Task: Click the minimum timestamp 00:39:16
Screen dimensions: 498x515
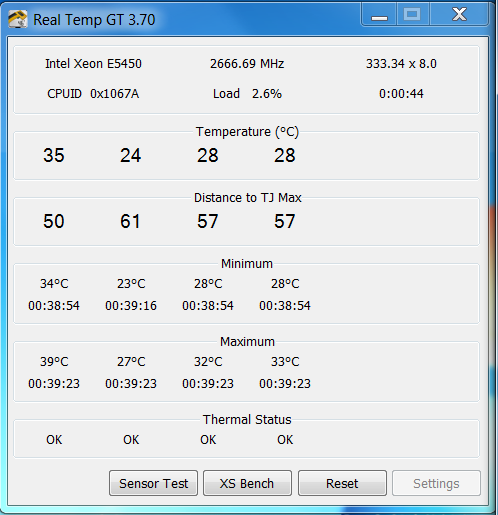Action: (131, 306)
